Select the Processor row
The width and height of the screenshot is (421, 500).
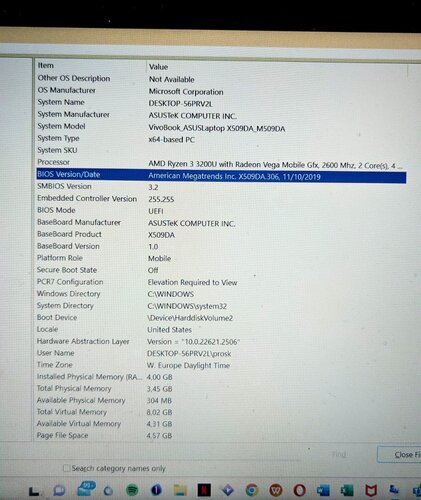221,163
